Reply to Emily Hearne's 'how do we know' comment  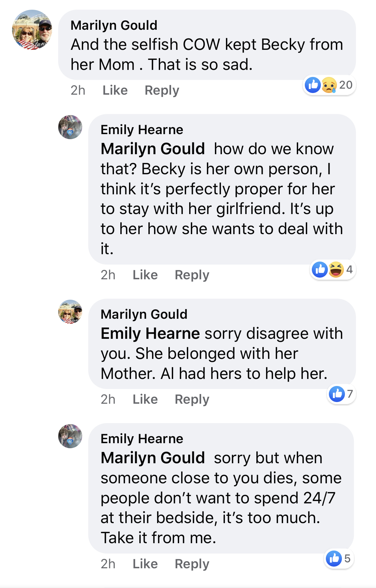point(192,275)
